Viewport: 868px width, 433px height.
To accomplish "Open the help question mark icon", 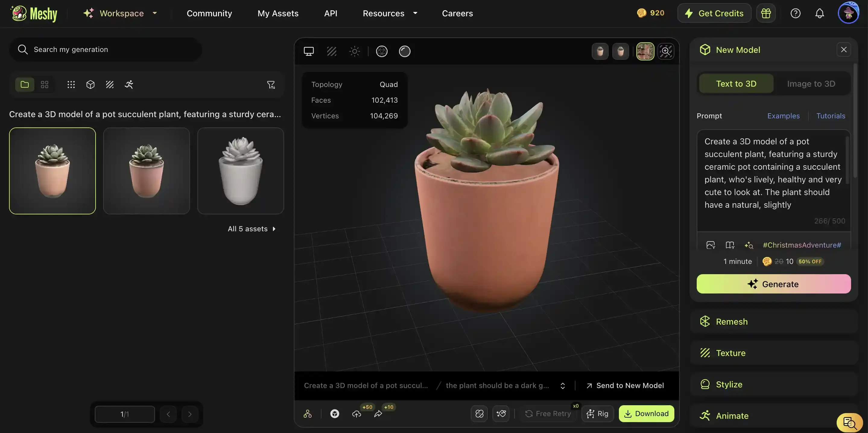I will click(795, 13).
